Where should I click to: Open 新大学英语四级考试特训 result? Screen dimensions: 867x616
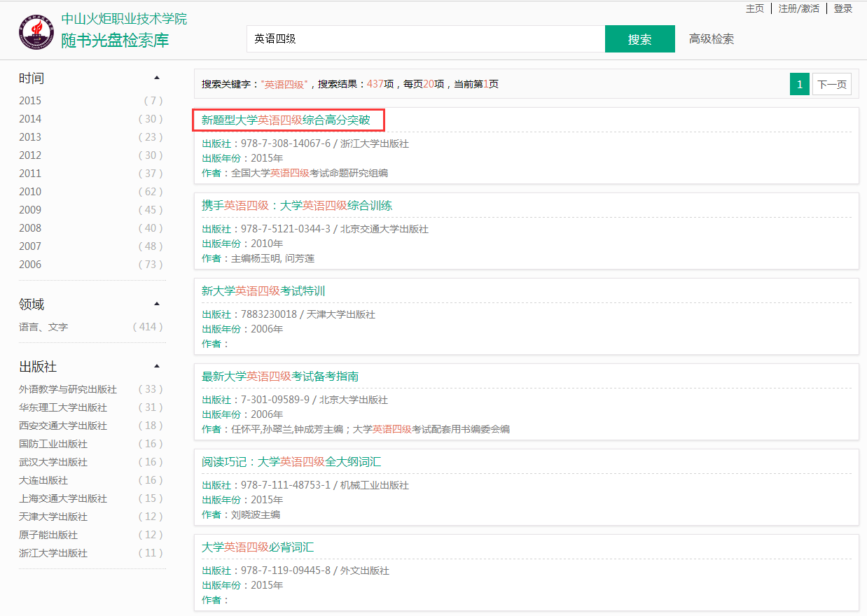[263, 291]
